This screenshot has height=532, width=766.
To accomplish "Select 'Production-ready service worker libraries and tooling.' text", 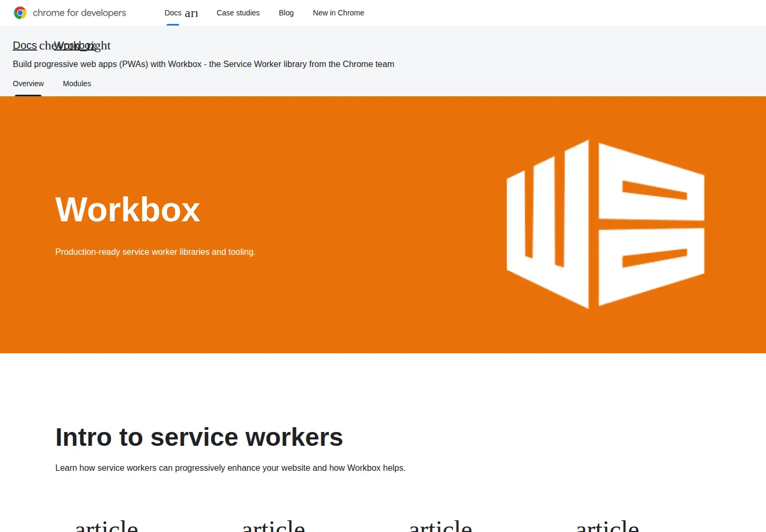I will pyautogui.click(x=155, y=252).
